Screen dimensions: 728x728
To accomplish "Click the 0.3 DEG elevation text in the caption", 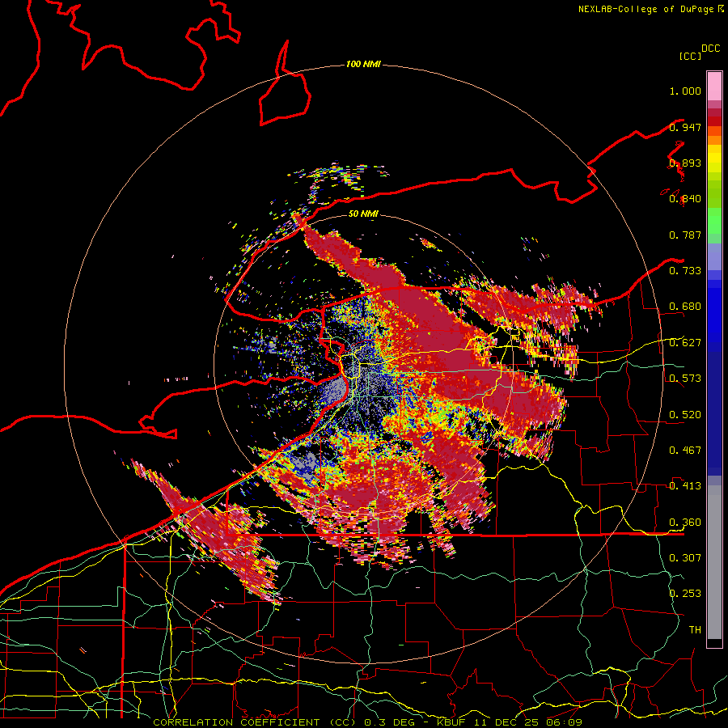I will pyautogui.click(x=389, y=722).
